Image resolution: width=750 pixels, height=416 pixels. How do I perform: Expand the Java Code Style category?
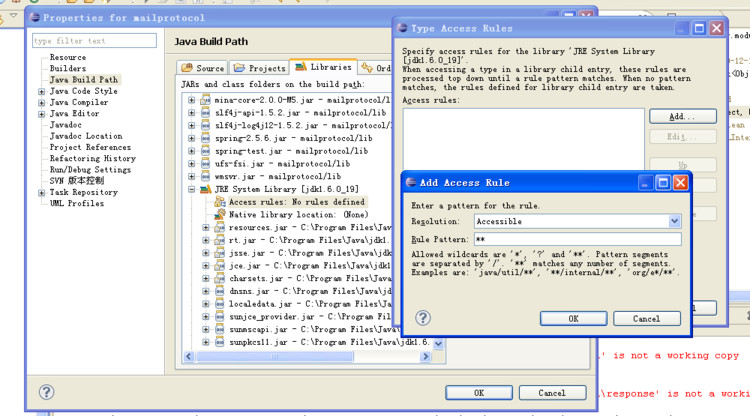tap(42, 91)
